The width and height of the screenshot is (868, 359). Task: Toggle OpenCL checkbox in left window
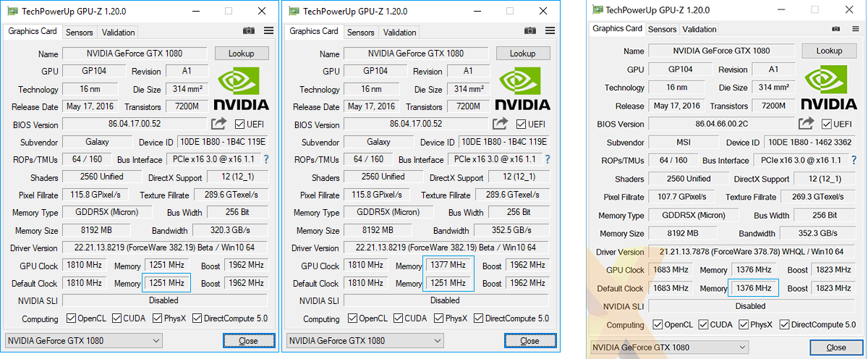tap(71, 318)
